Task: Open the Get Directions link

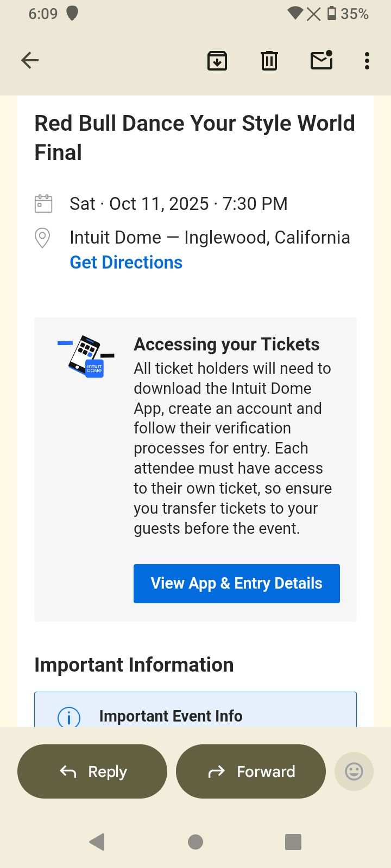Action: (x=126, y=262)
